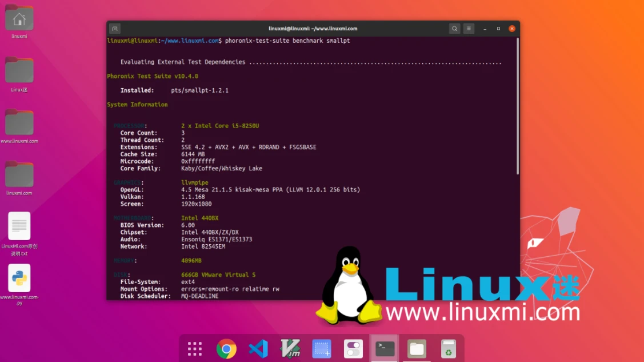Open the dock applications grid
The image size is (644, 362).
point(195,349)
